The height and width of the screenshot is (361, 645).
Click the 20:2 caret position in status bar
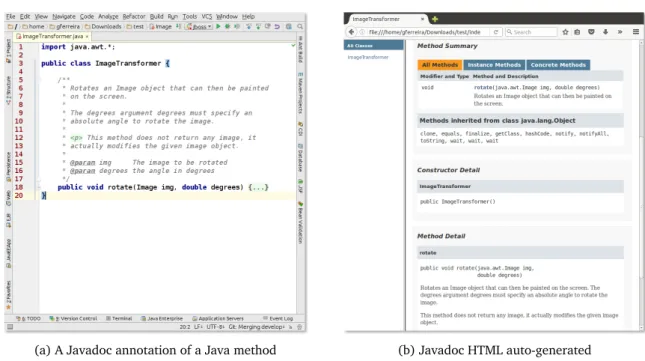(185, 327)
